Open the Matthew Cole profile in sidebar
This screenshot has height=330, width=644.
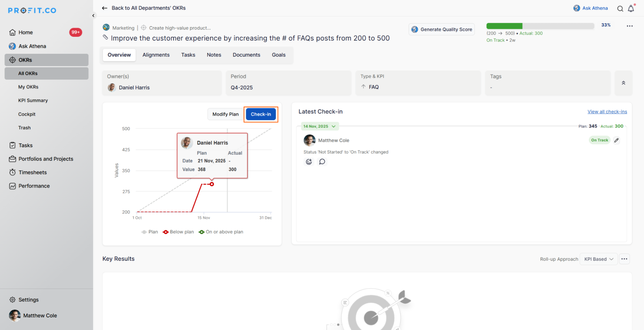click(33, 315)
